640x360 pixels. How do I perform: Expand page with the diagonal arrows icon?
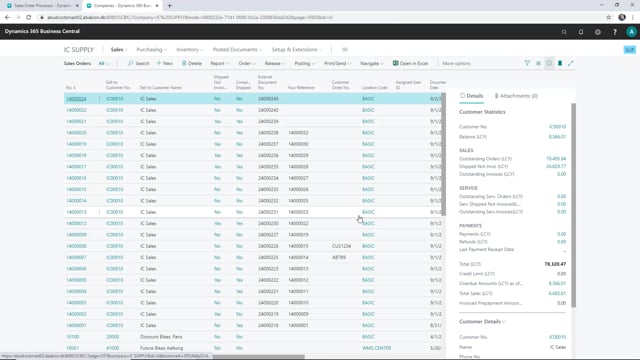(x=571, y=63)
